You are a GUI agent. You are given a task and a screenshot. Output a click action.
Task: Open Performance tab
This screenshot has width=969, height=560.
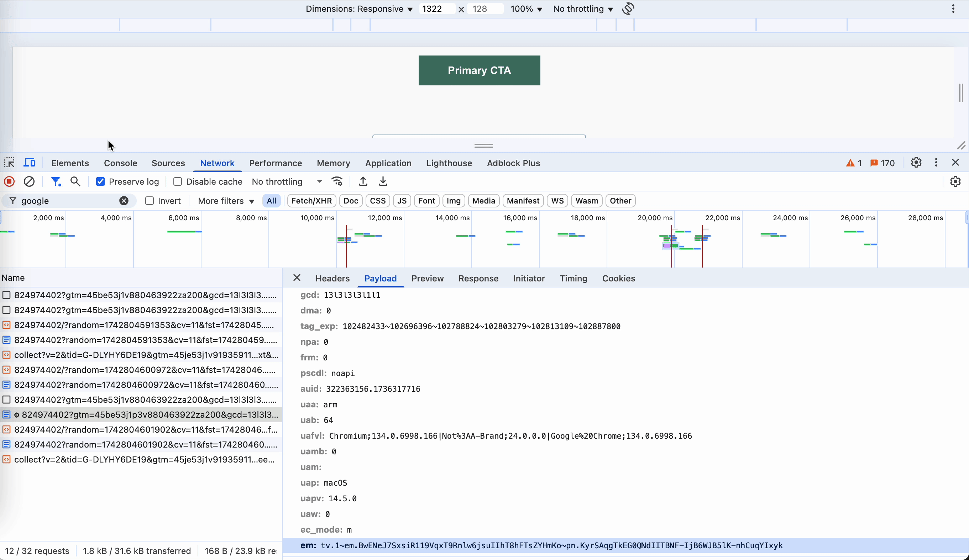click(x=275, y=163)
